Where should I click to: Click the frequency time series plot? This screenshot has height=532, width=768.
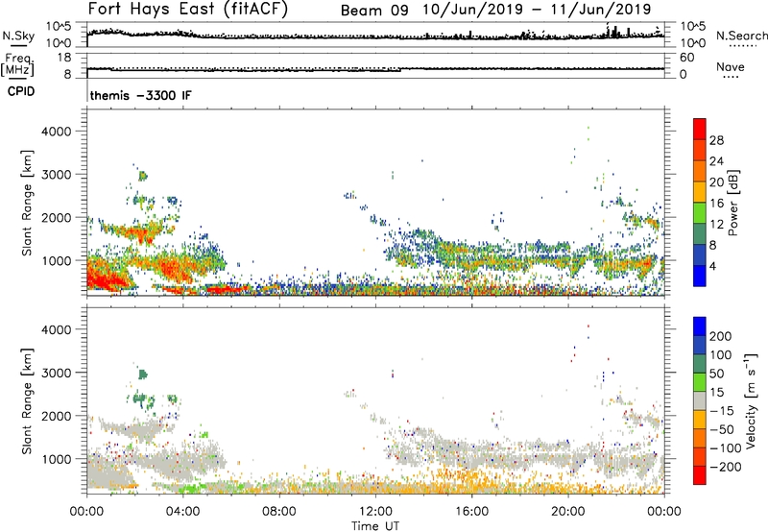pyautogui.click(x=375, y=65)
